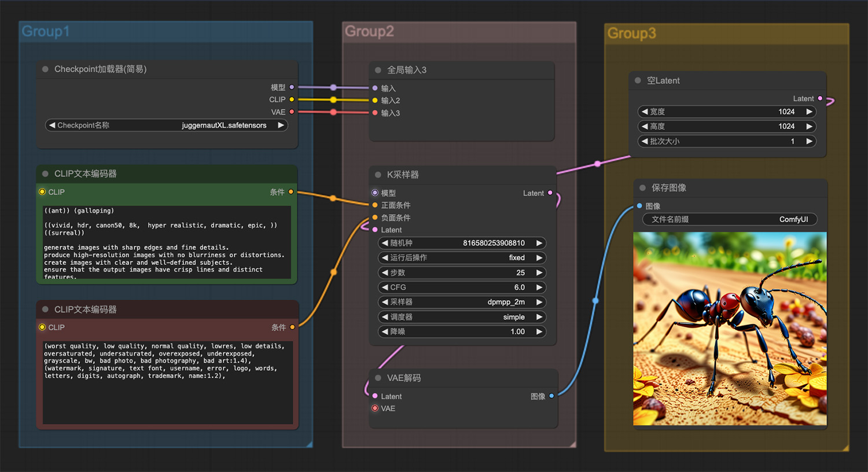The height and width of the screenshot is (472, 868).
Task: Increase 宽度 width with its right arrow
Action: [809, 112]
